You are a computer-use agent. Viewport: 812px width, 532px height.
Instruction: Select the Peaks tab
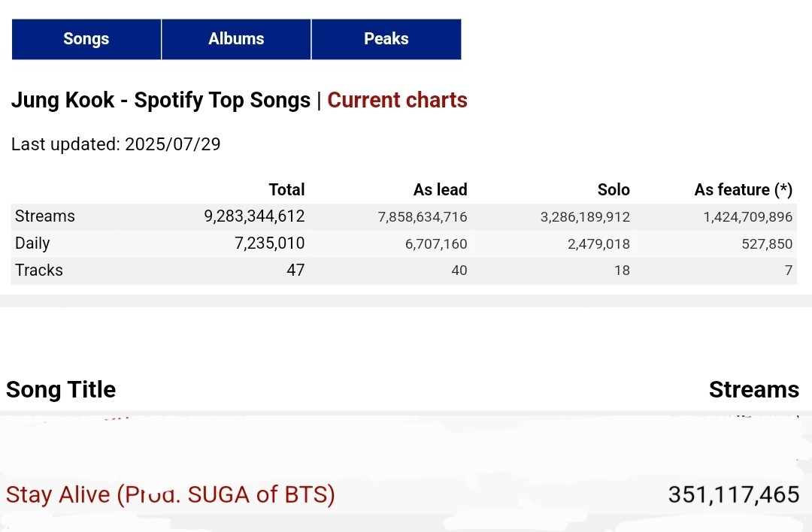point(386,39)
